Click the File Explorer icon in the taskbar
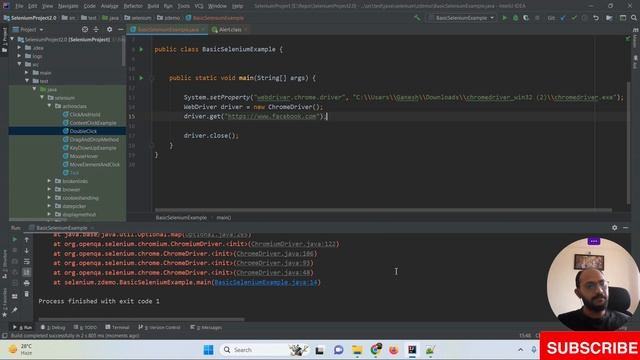The height and width of the screenshot is (360, 640). [x=357, y=350]
